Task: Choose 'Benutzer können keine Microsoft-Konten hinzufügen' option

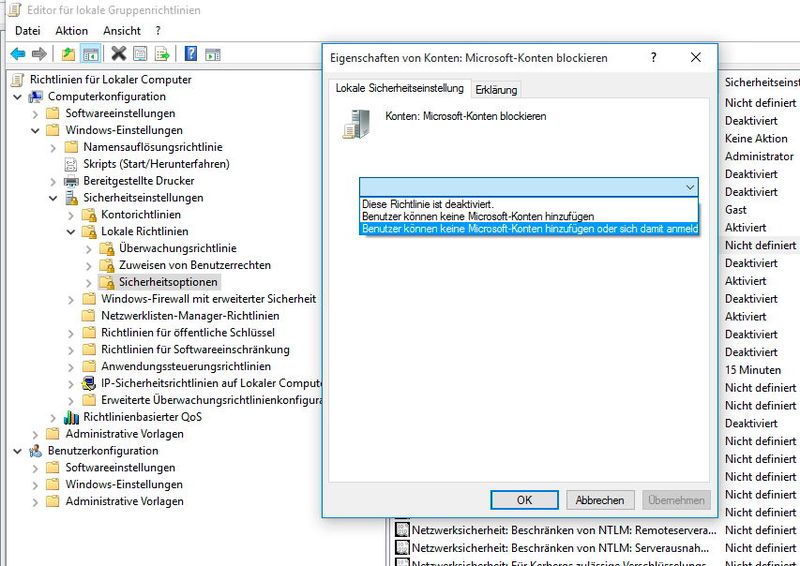Action: (529, 216)
